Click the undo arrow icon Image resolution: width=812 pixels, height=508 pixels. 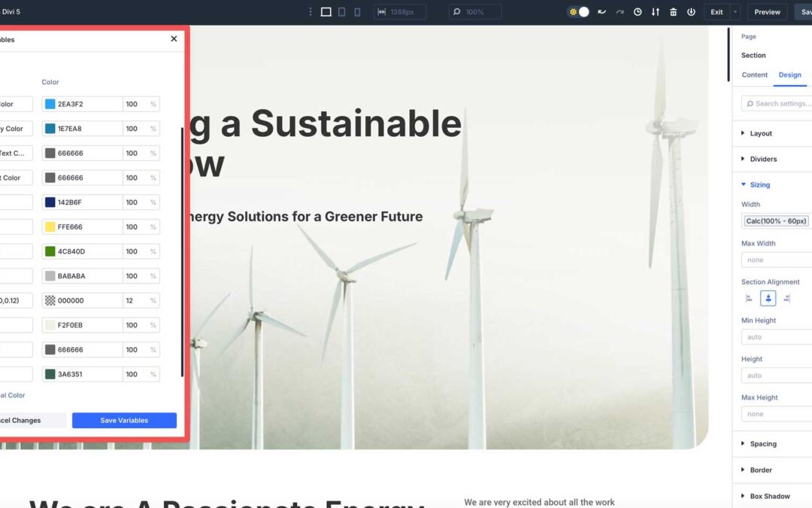click(x=600, y=11)
